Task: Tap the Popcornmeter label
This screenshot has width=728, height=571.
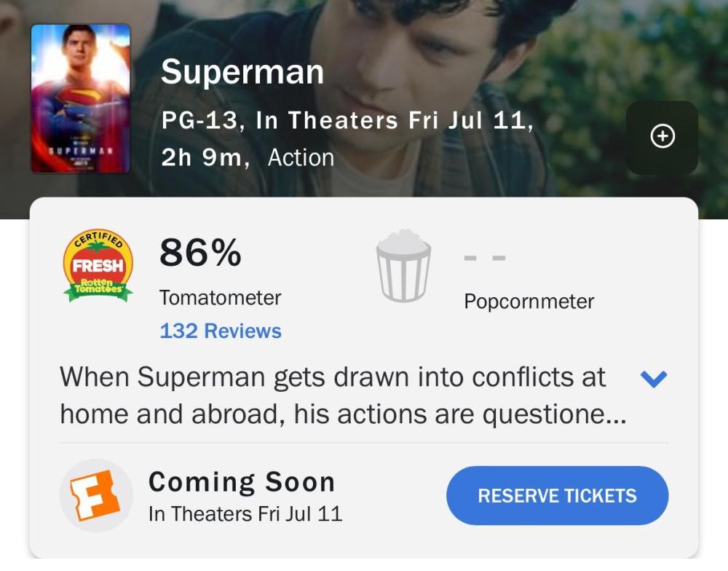Action: pos(529,302)
